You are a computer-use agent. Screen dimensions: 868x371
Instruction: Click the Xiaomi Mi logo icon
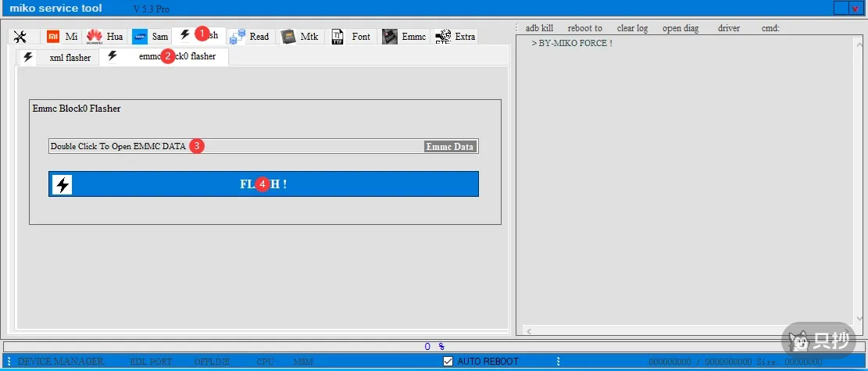click(53, 37)
